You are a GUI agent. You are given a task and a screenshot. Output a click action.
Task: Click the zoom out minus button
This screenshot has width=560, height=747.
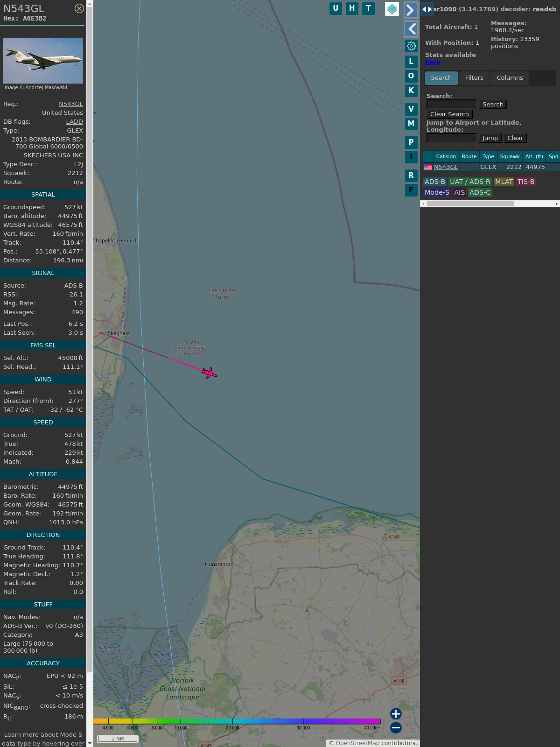coord(396,727)
